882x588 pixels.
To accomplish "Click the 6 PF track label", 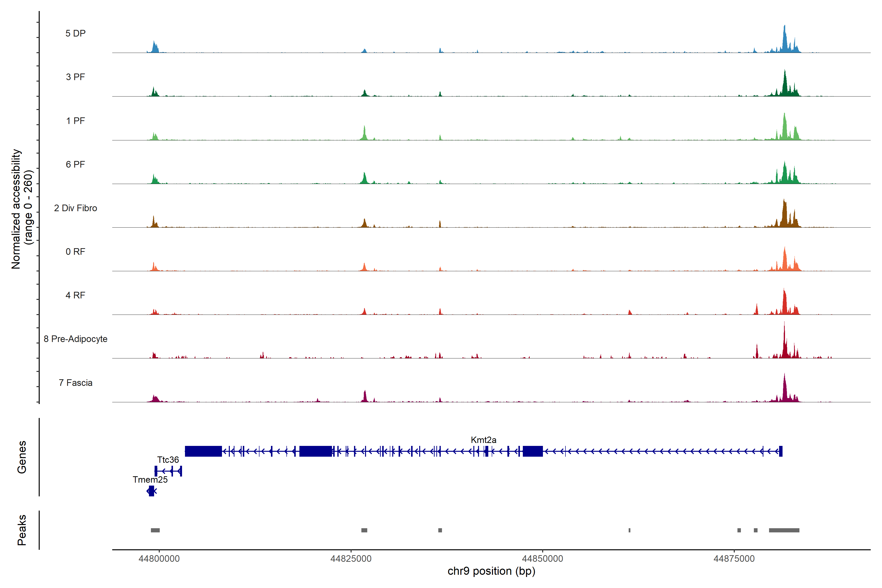I will [x=75, y=164].
